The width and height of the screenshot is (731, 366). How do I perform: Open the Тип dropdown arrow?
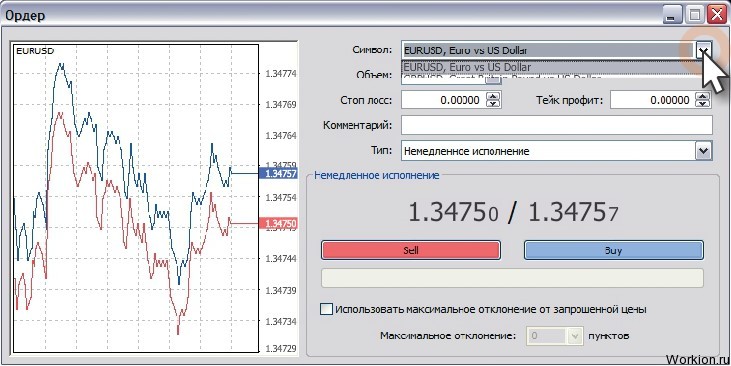click(x=703, y=151)
